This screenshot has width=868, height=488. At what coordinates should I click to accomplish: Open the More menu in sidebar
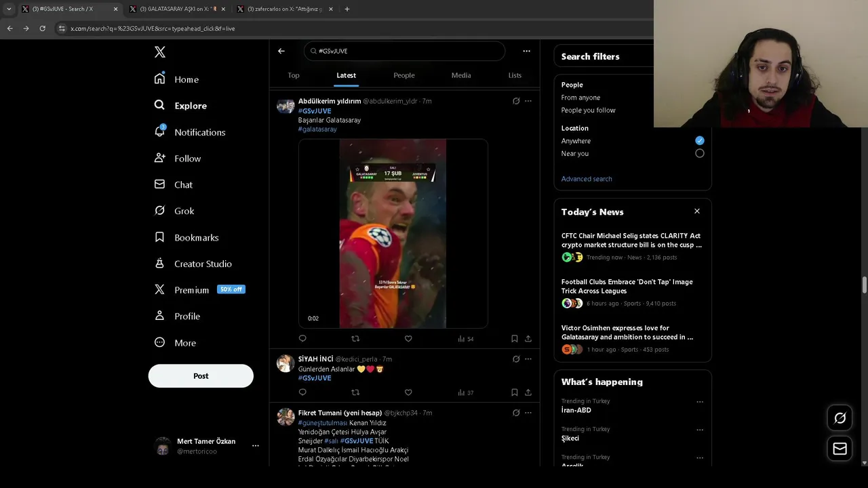click(175, 343)
